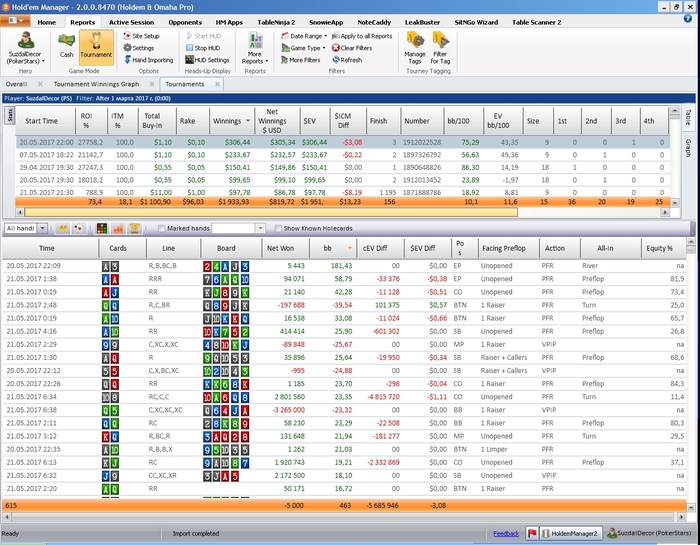The width and height of the screenshot is (700, 545).
Task: Open Site Setup options
Action: coord(142,36)
